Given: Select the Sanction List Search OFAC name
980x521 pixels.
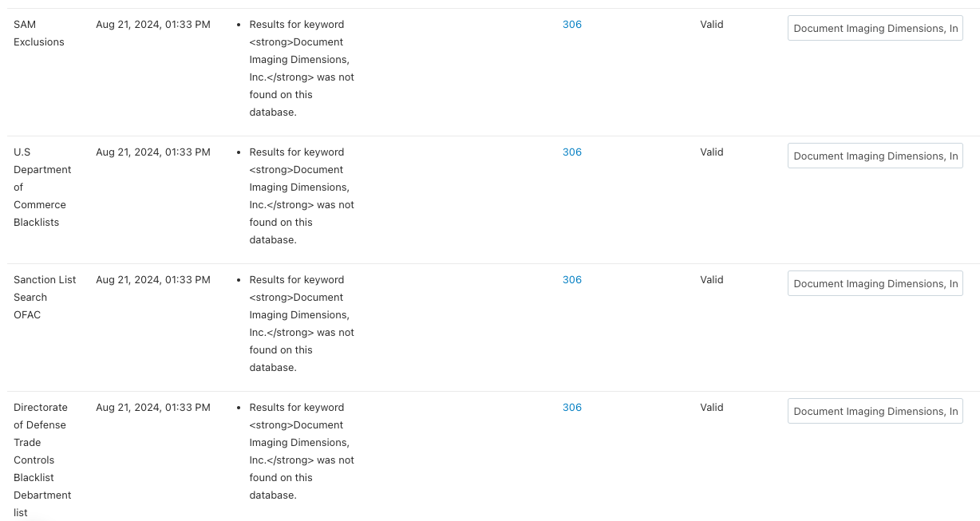Looking at the screenshot, I should click(45, 298).
